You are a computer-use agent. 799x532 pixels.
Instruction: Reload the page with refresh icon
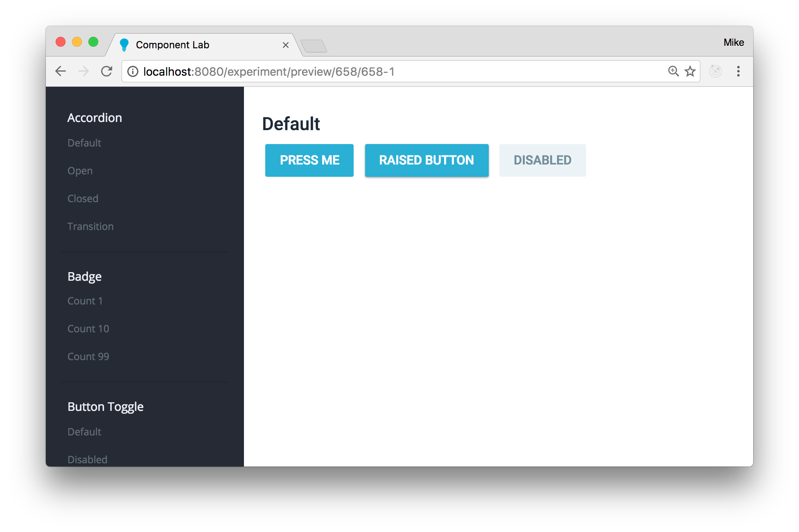pyautogui.click(x=107, y=71)
